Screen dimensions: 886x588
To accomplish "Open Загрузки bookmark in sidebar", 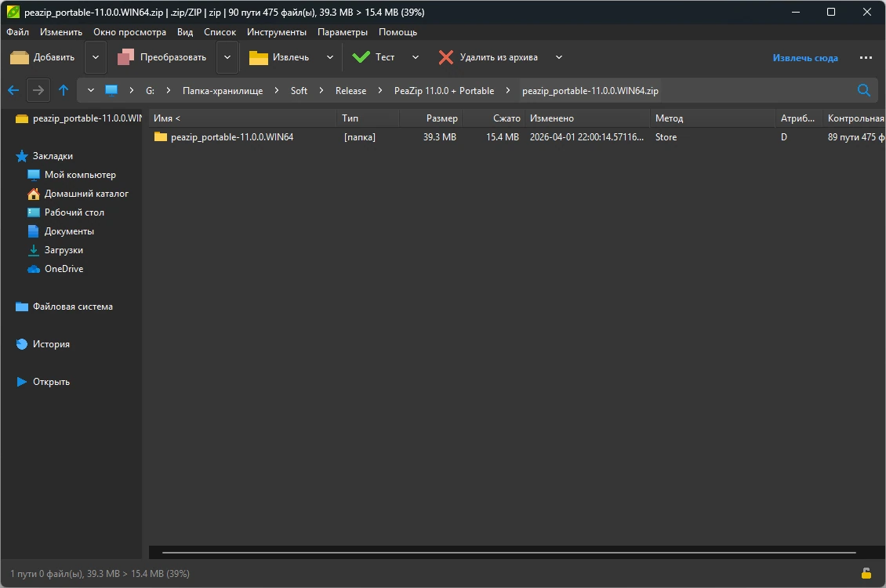I will point(64,249).
